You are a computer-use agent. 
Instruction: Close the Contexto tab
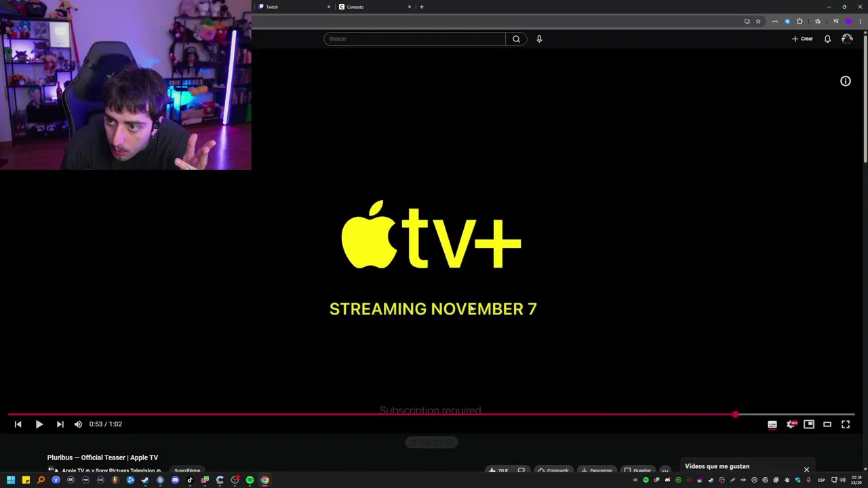pyautogui.click(x=410, y=7)
